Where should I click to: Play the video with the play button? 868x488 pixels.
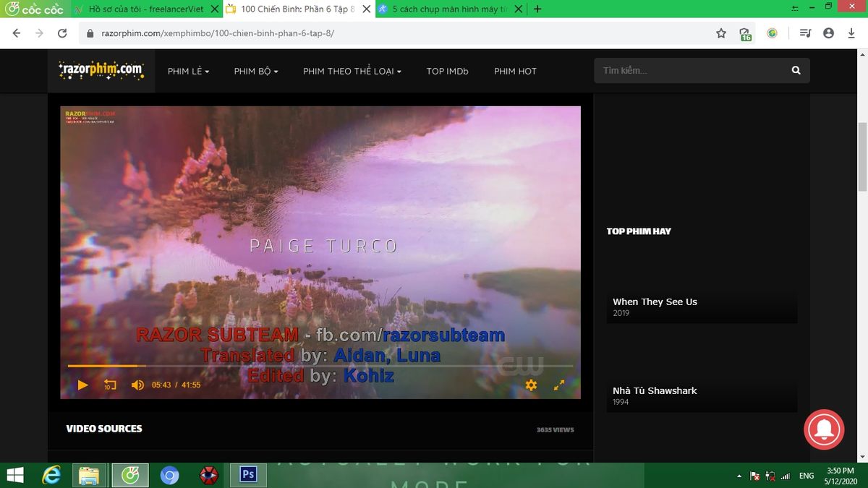pyautogui.click(x=82, y=385)
